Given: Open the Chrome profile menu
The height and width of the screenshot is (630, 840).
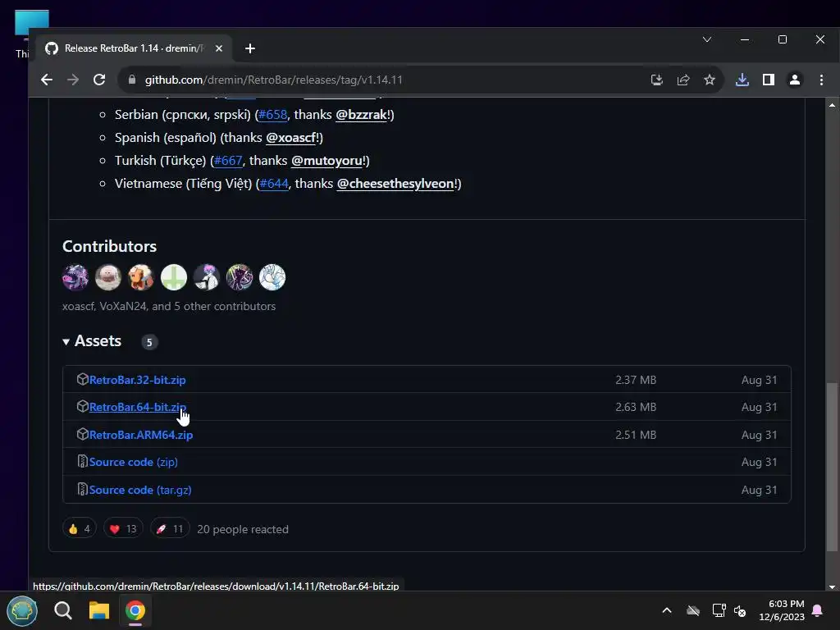Looking at the screenshot, I should [794, 80].
